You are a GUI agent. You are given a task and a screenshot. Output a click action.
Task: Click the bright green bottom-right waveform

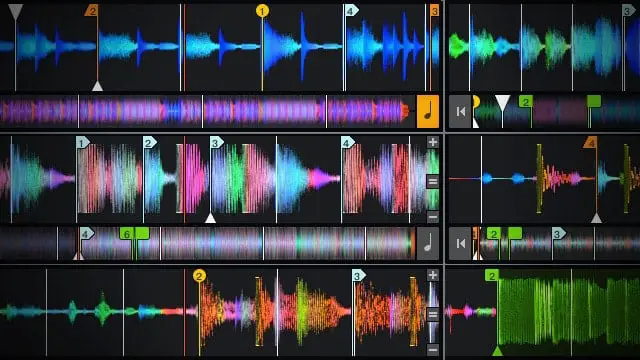click(569, 312)
